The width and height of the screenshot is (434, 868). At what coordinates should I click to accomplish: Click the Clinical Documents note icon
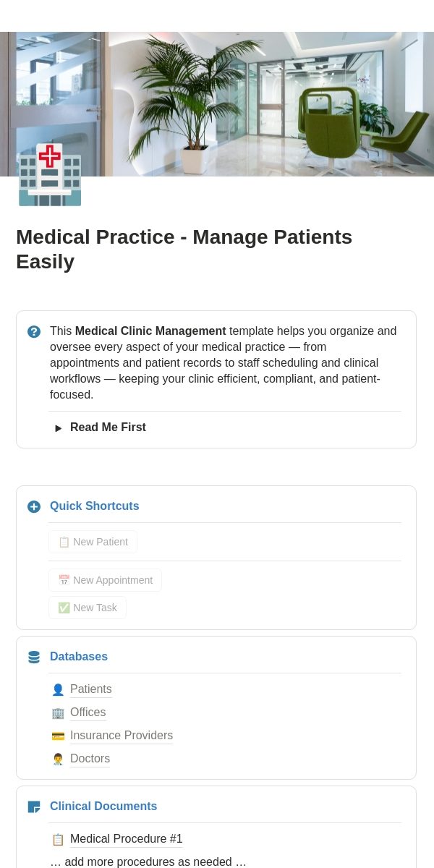pos(34,807)
